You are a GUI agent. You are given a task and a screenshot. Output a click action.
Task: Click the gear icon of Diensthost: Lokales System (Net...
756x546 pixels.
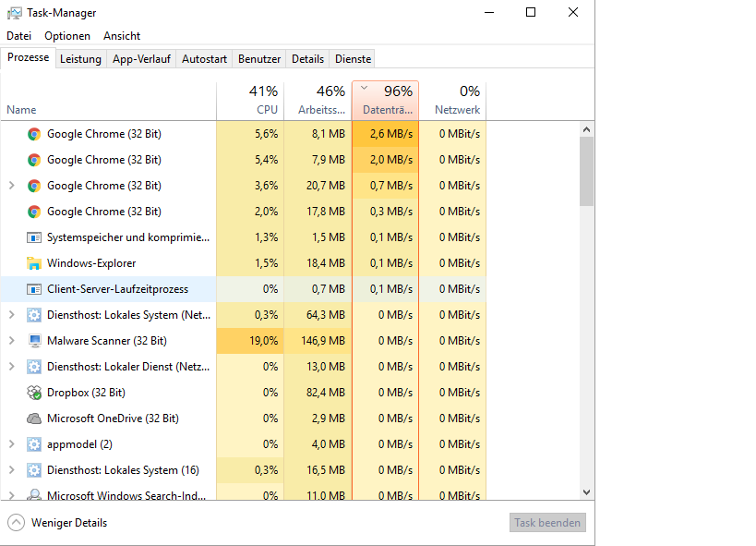[34, 315]
